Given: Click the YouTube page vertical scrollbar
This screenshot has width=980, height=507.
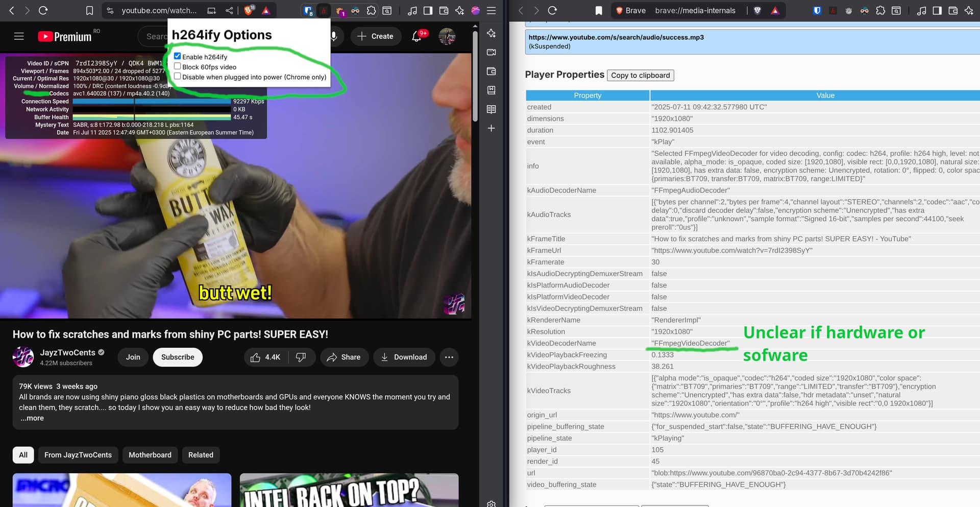Looking at the screenshot, I should pyautogui.click(x=475, y=77).
